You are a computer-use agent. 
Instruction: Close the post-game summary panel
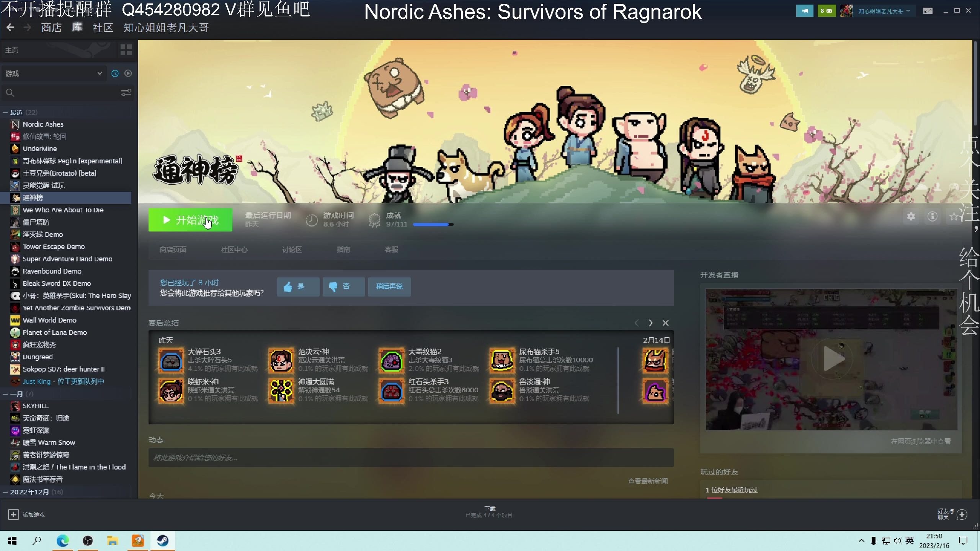pyautogui.click(x=666, y=323)
